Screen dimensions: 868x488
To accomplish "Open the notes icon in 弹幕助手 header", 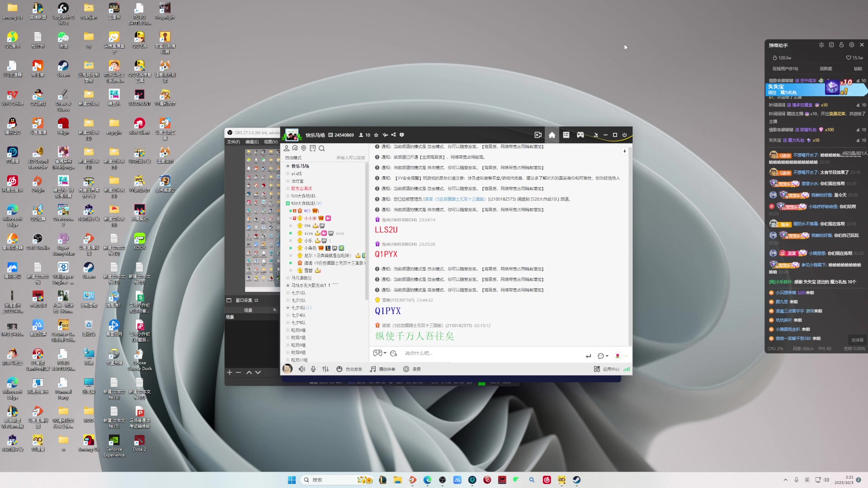I will point(831,45).
